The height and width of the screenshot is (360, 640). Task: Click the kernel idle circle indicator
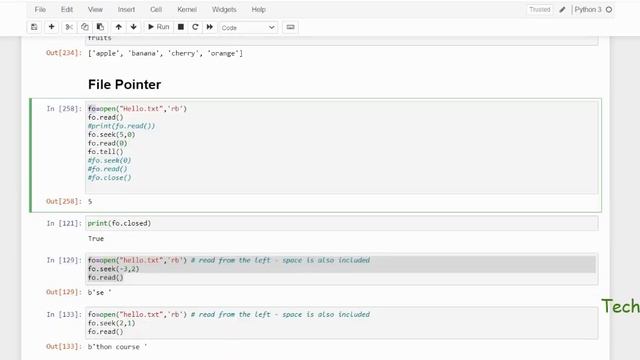(609, 9)
